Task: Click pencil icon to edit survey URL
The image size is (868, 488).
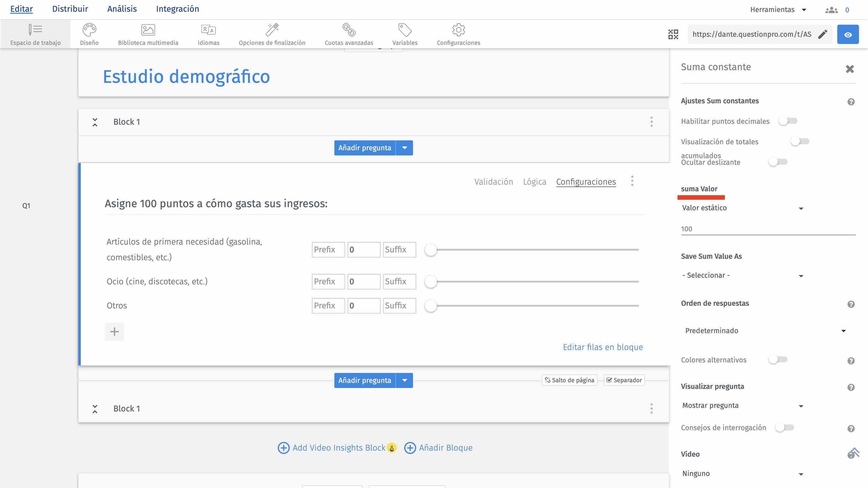Action: [x=822, y=34]
